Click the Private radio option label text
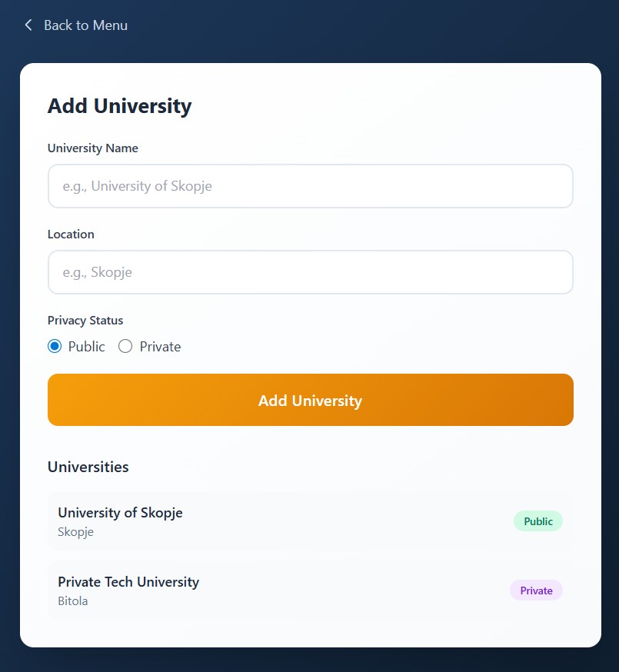 click(x=160, y=347)
